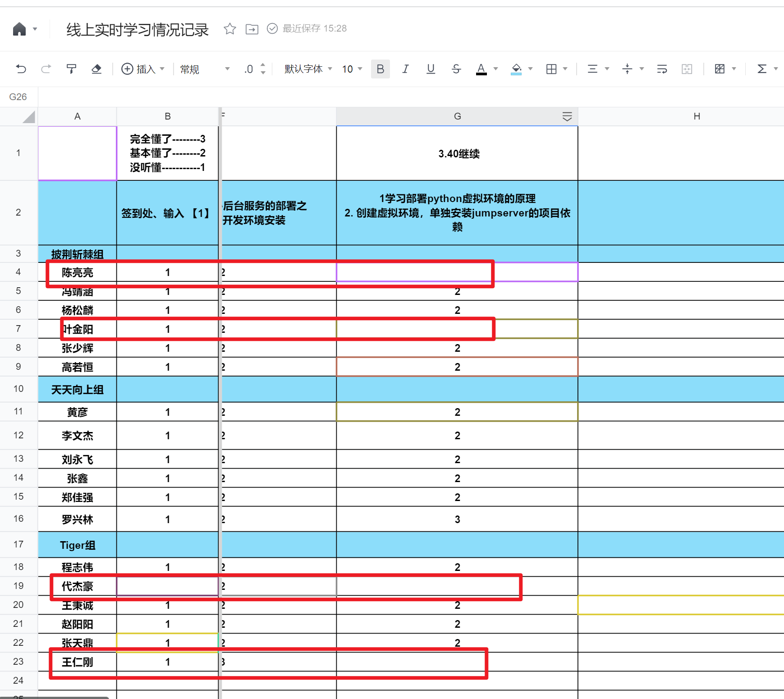Viewport: 784px width, 699px height.
Task: Open the font size 10 dropdown
Action: click(x=352, y=69)
